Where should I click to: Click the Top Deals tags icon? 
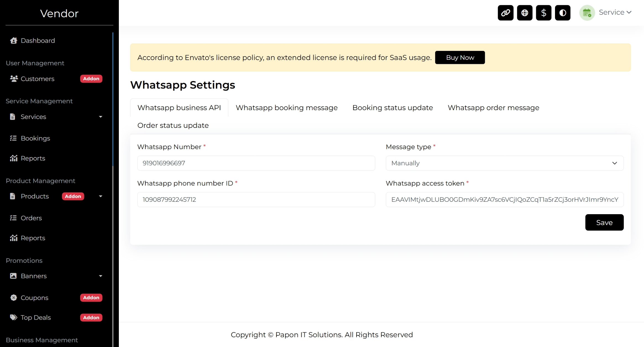click(x=14, y=317)
